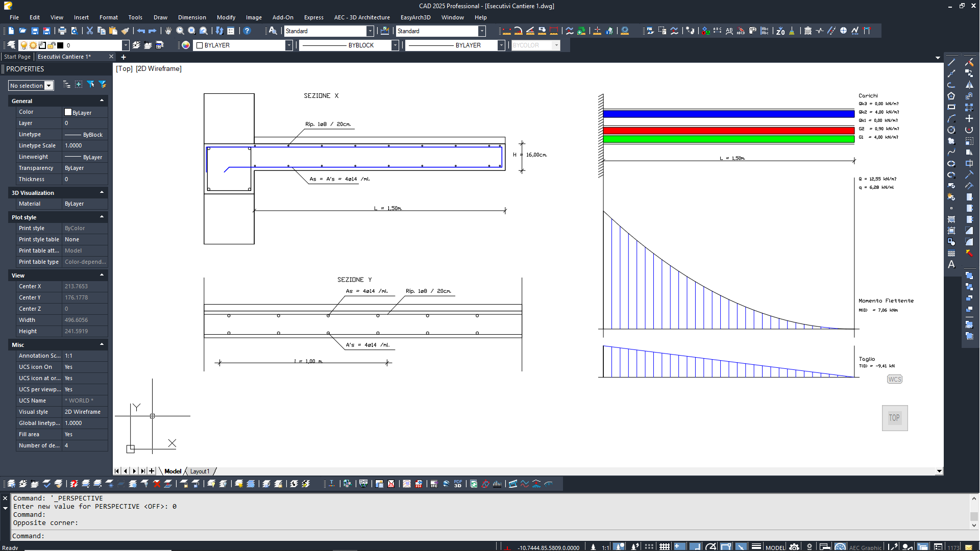Switch to the Start Page tab
980x551 pixels.
point(17,57)
